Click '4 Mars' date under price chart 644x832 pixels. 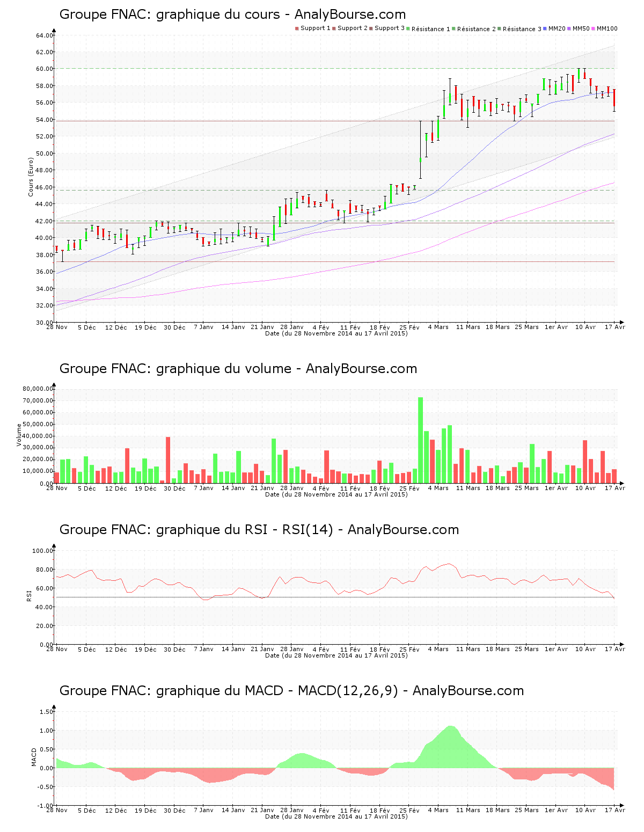pyautogui.click(x=438, y=327)
